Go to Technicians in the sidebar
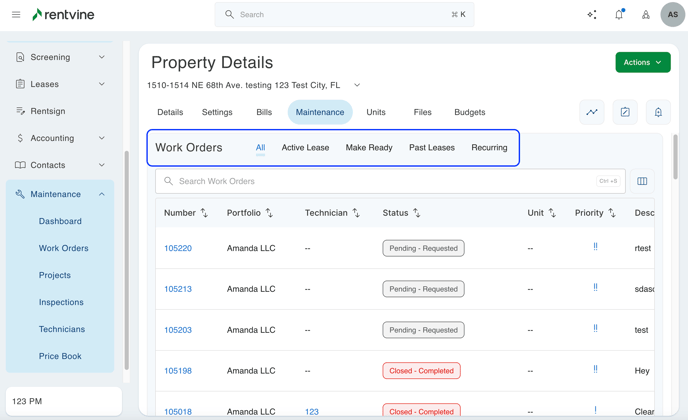Viewport: 688px width, 420px height. pyautogui.click(x=62, y=329)
